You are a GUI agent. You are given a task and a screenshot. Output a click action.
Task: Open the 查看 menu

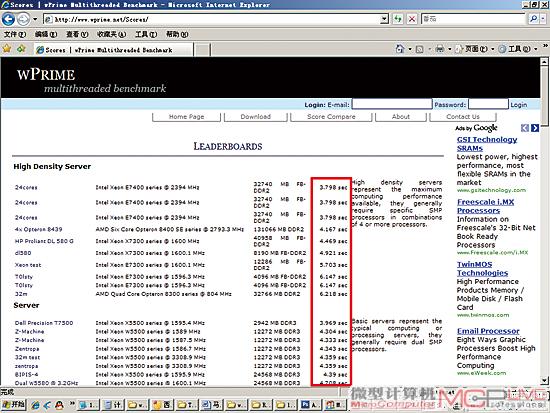click(77, 34)
